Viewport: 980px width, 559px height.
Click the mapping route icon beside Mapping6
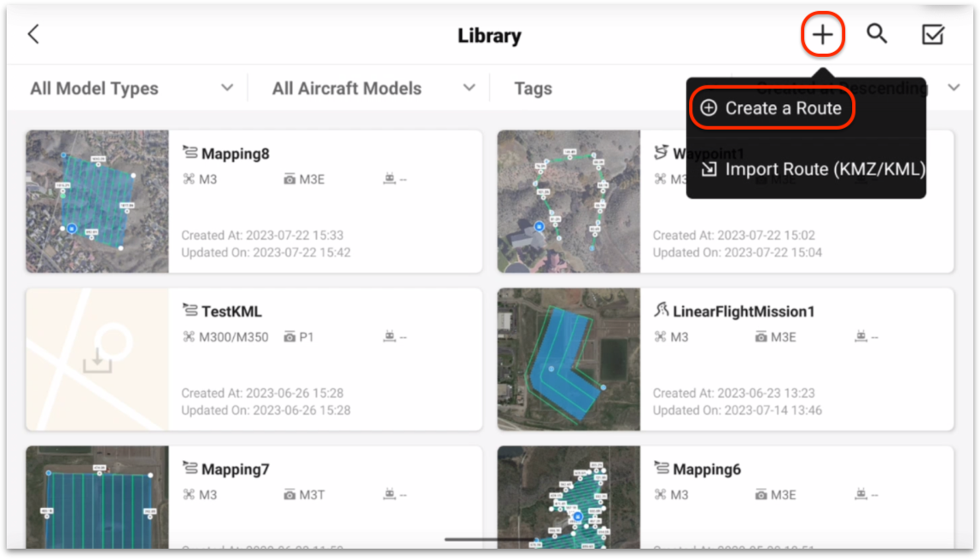coord(662,467)
